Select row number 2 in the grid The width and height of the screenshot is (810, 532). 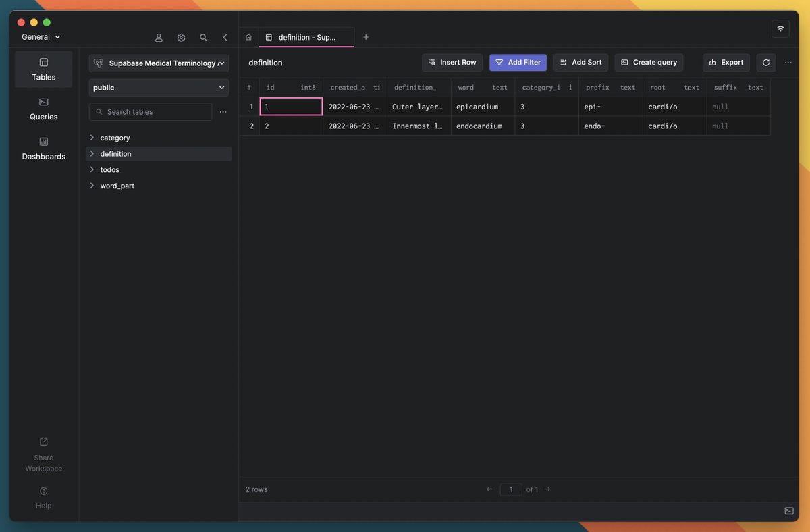(x=251, y=126)
